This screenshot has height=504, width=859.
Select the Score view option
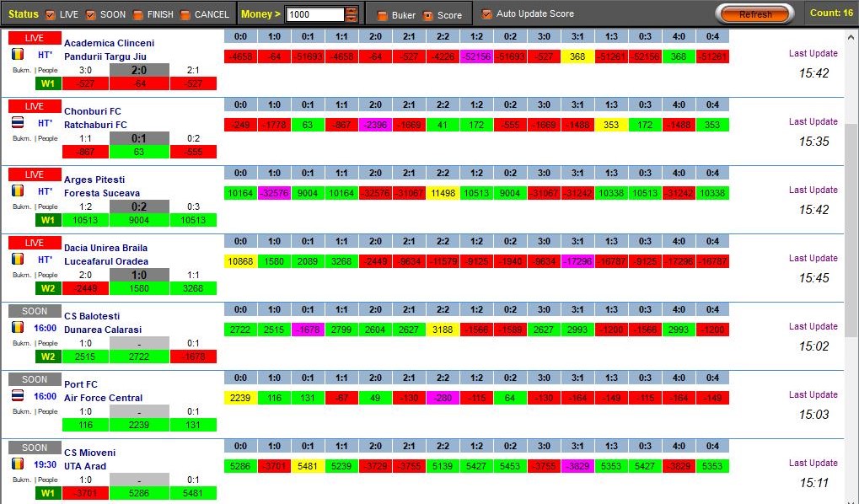pyautogui.click(x=427, y=15)
